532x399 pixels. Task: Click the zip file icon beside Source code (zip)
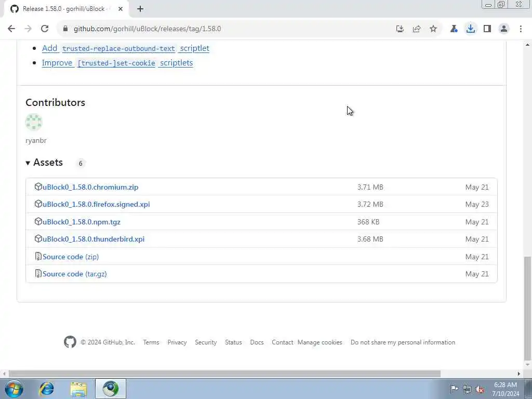(38, 257)
